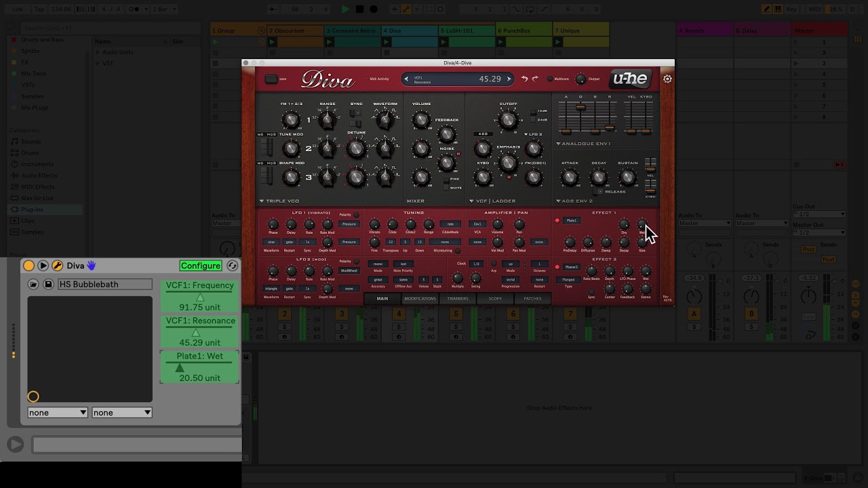Image resolution: width=868 pixels, height=488 pixels.
Task: Switch to the MAIN tab
Action: point(382,299)
